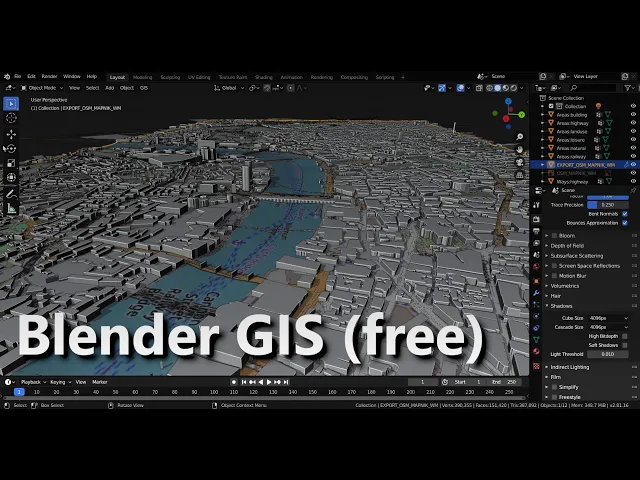Enable the Bloom checkbox
640x480 pixels.
coord(554,236)
